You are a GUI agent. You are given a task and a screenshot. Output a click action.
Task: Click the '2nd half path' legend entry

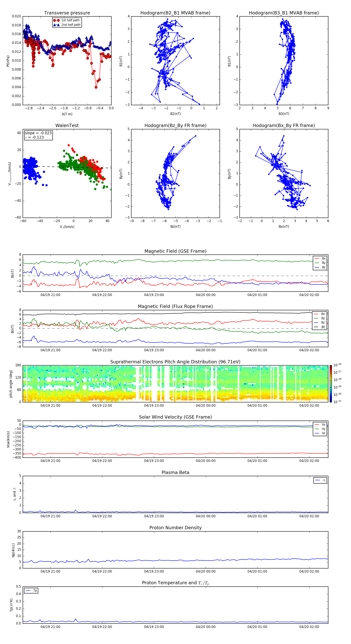pos(67,25)
